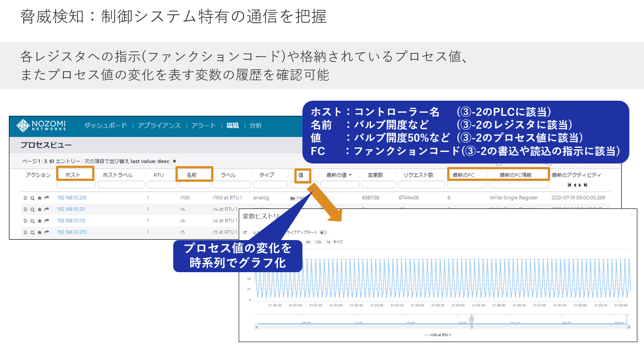644x347 pixels.
Task: Go to the first page of results
Action: [x=569, y=185]
